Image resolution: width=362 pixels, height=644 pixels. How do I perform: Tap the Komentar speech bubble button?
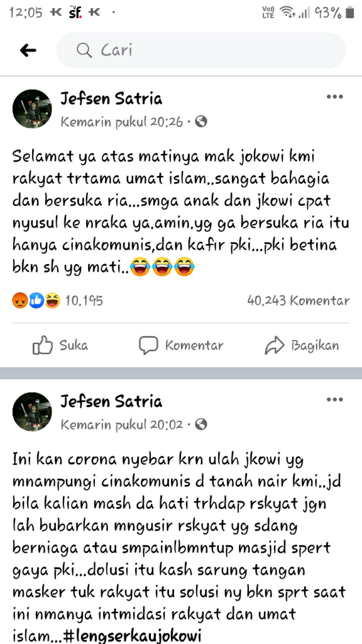[x=181, y=345]
